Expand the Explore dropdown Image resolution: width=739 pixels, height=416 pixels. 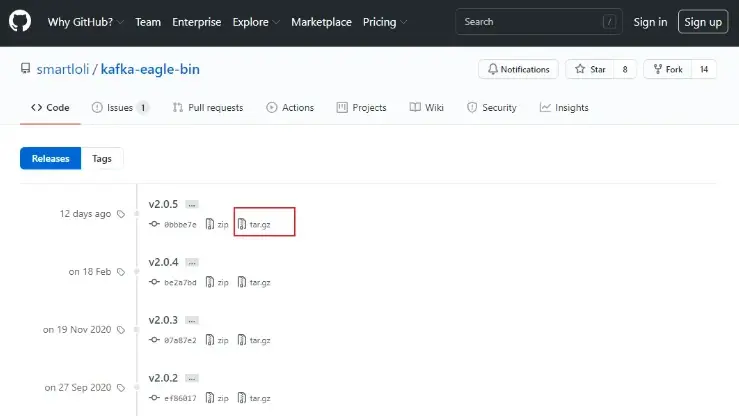[256, 22]
